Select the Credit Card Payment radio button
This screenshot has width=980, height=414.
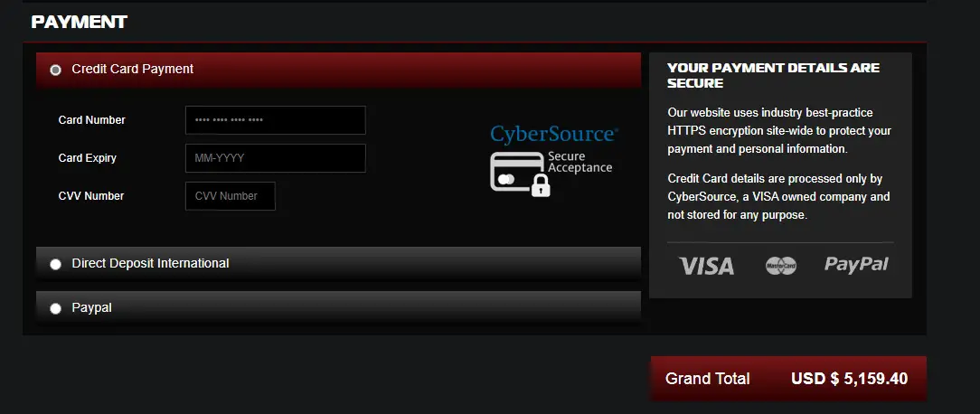pos(56,70)
